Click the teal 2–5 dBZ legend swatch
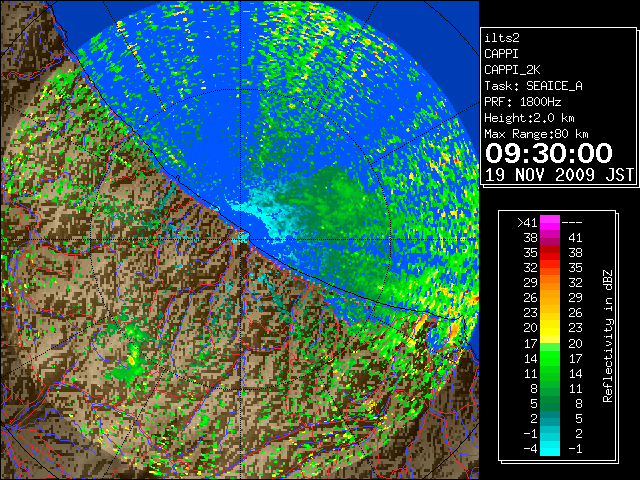Image resolution: width=640 pixels, height=480 pixels. coord(550,418)
